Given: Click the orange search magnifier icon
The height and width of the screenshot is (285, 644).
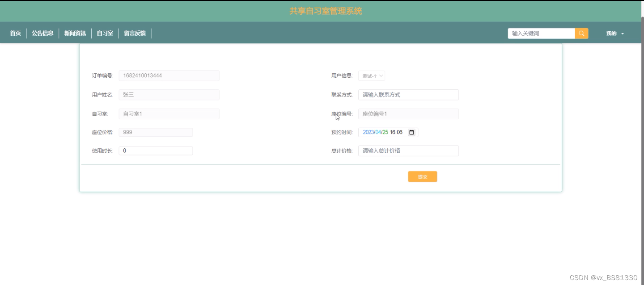Looking at the screenshot, I should coord(581,34).
